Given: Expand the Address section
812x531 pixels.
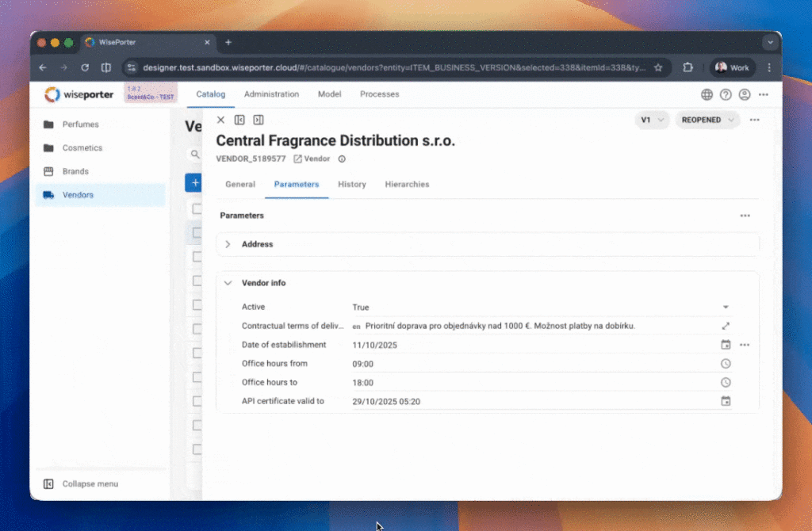Looking at the screenshot, I should pyautogui.click(x=228, y=244).
